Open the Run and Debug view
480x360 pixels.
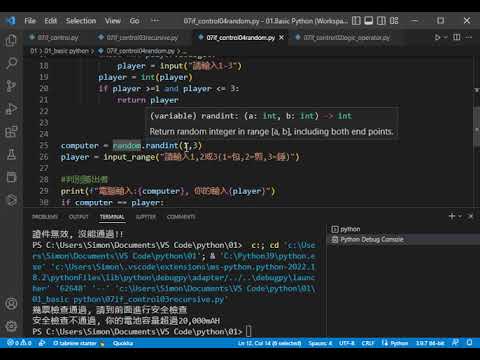pos(11,109)
